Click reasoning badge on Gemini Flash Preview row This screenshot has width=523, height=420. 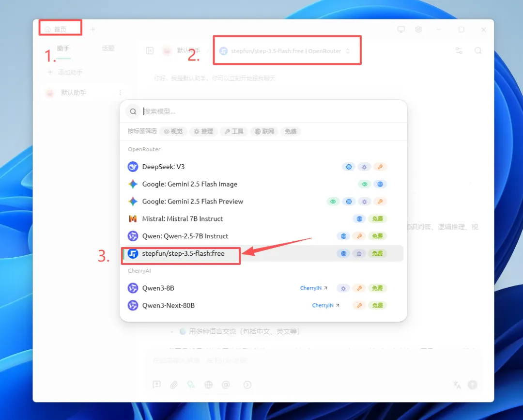pyautogui.click(x=364, y=202)
